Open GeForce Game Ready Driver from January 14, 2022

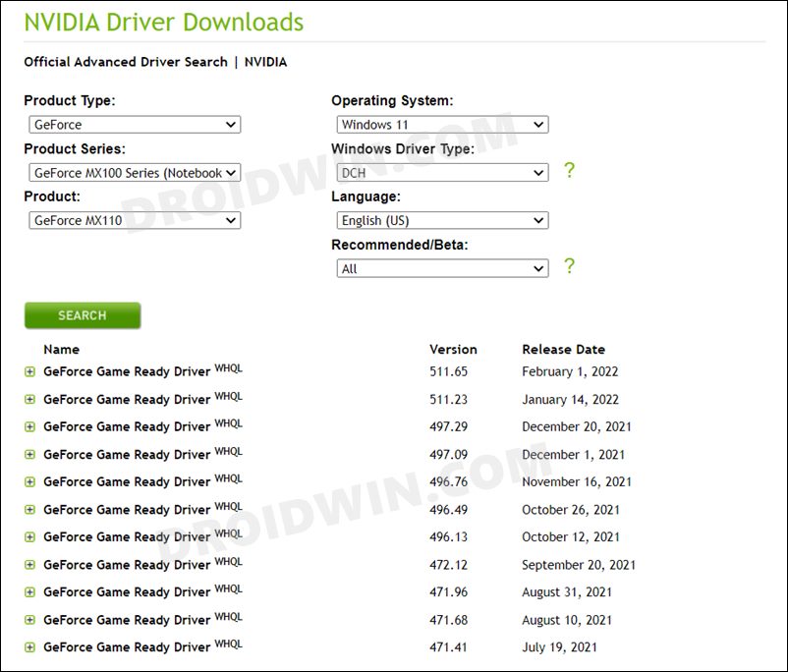[x=127, y=400]
